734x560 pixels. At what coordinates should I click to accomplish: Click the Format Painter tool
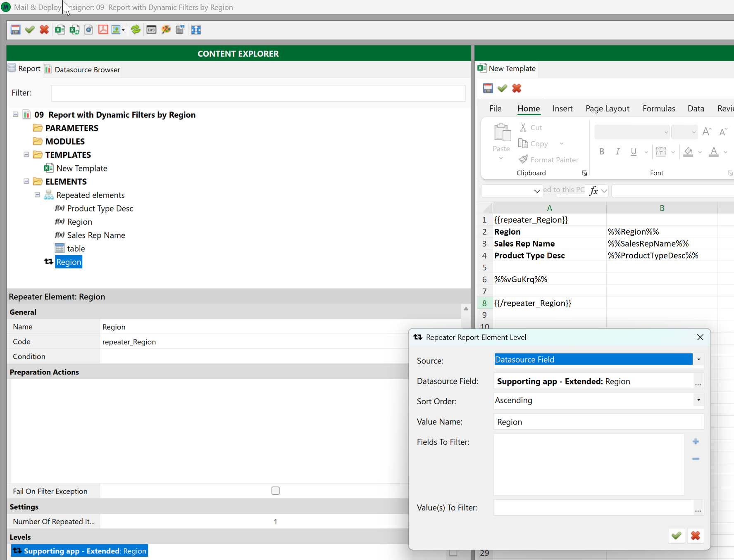pyautogui.click(x=549, y=159)
